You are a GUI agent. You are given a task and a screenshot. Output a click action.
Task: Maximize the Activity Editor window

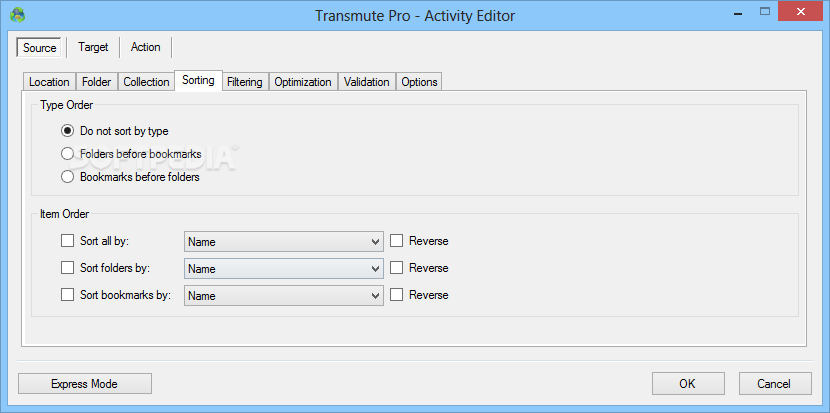(764, 12)
